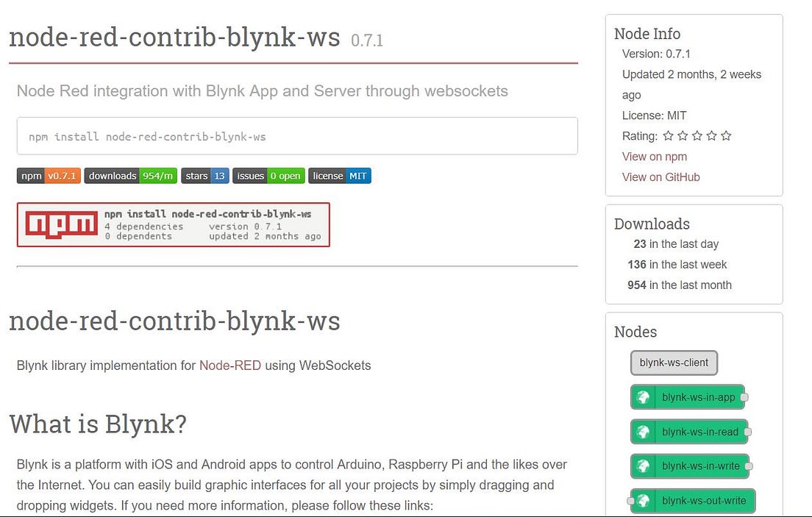The width and height of the screenshot is (812, 517).
Task: Click the stars 13 badge
Action: 204,176
